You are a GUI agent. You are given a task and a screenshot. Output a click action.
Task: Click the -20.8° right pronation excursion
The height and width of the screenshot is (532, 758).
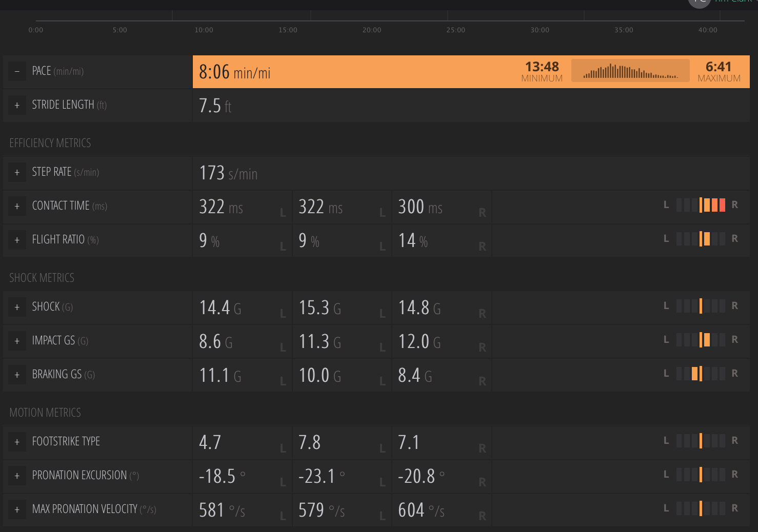coord(422,477)
